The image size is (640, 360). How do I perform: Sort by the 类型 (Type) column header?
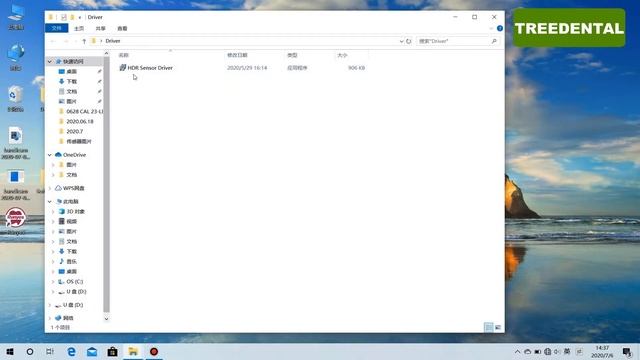coord(292,55)
